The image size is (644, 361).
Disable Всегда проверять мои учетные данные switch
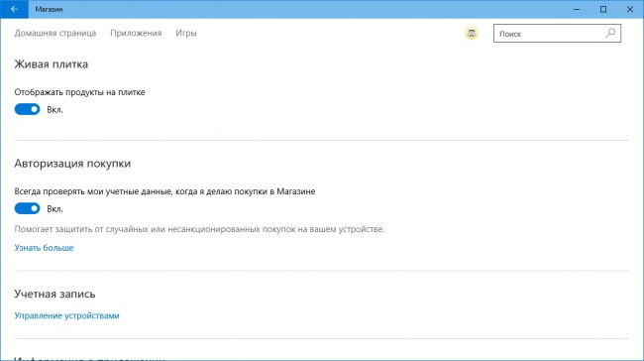click(27, 208)
